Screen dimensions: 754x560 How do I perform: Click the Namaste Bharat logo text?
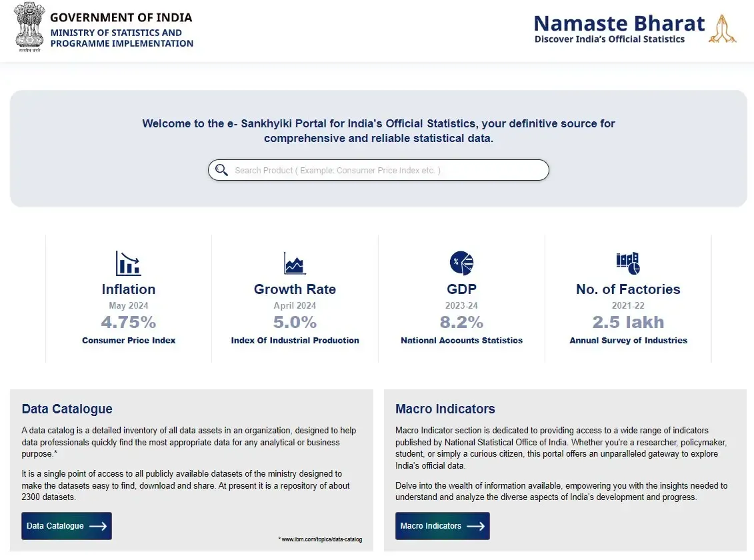click(619, 23)
